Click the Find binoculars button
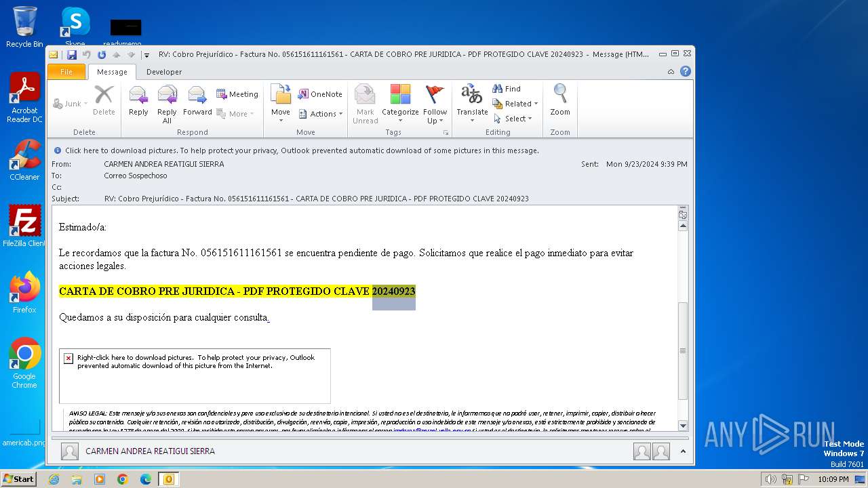This screenshot has height=488, width=868. (x=507, y=89)
